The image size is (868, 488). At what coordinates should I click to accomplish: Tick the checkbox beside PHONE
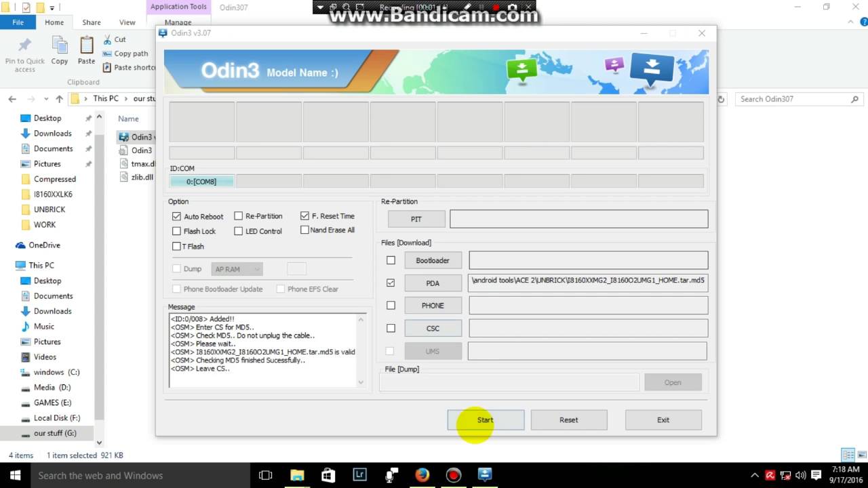pos(391,306)
